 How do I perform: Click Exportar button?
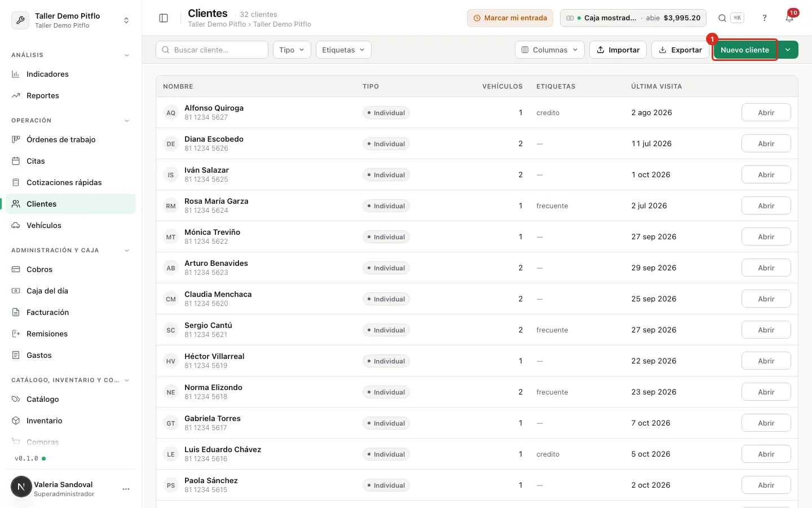pos(680,50)
